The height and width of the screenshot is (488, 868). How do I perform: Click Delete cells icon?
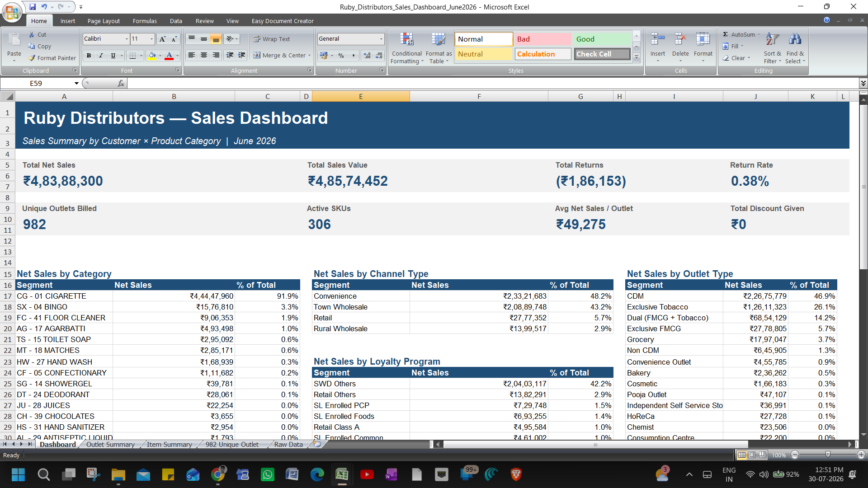tap(680, 39)
